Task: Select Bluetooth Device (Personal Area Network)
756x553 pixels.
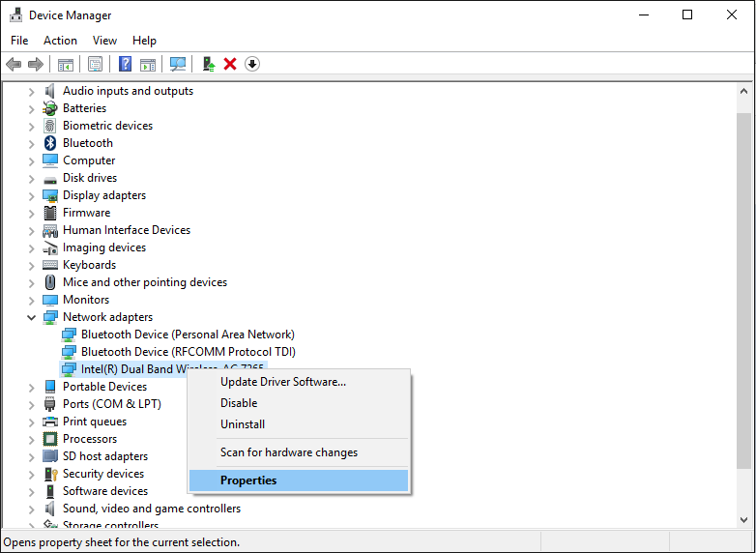Action: coord(188,335)
